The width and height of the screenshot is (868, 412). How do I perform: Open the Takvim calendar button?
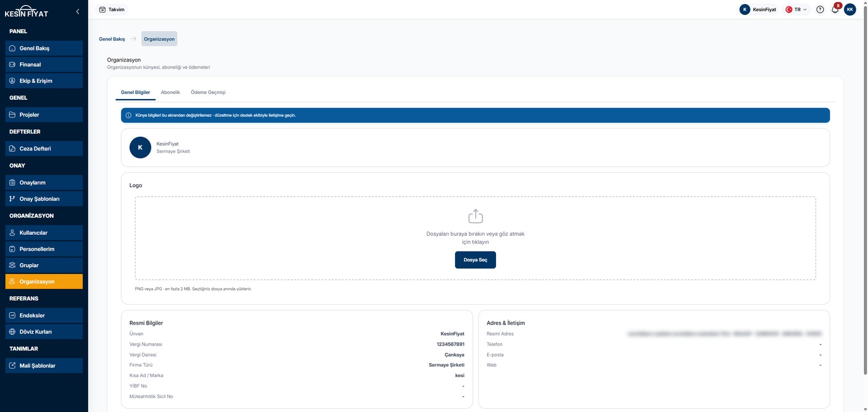[111, 9]
